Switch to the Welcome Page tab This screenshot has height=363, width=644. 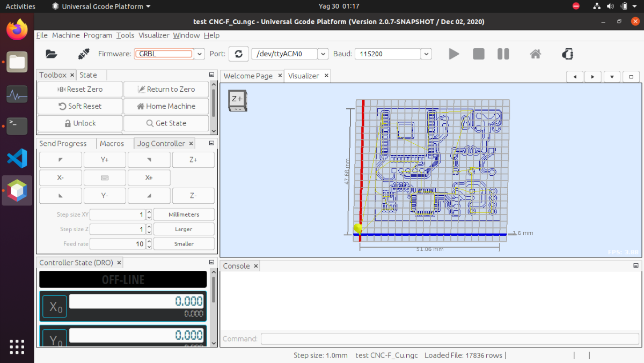(x=248, y=76)
